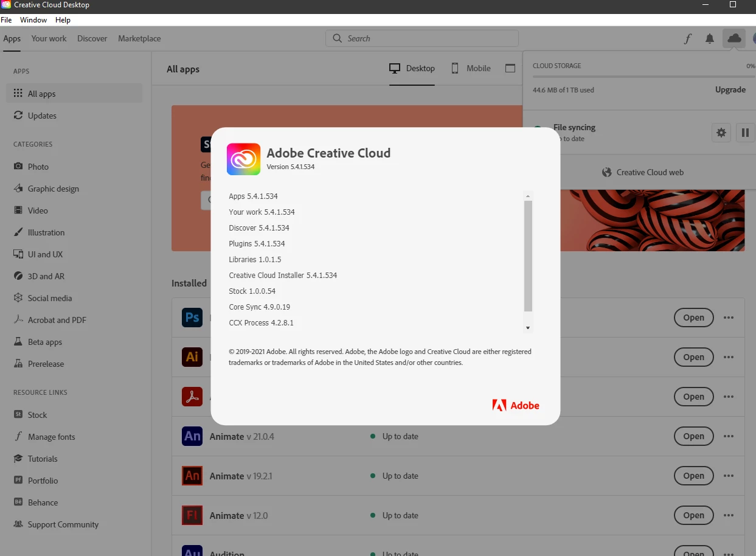Screen dimensions: 756x556
Task: Select All apps in the sidebar
Action: [x=75, y=94]
